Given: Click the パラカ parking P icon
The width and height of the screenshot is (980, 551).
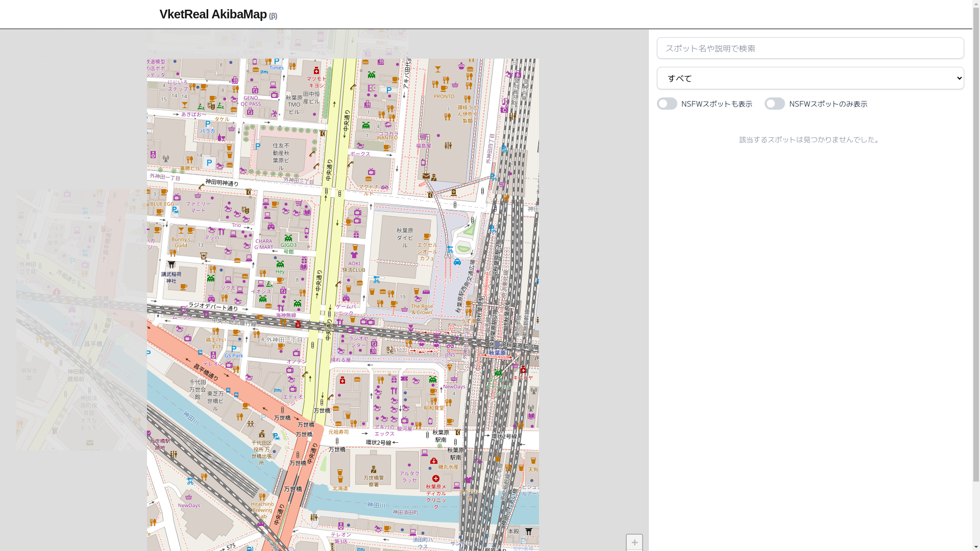Looking at the screenshot, I should (x=208, y=123).
